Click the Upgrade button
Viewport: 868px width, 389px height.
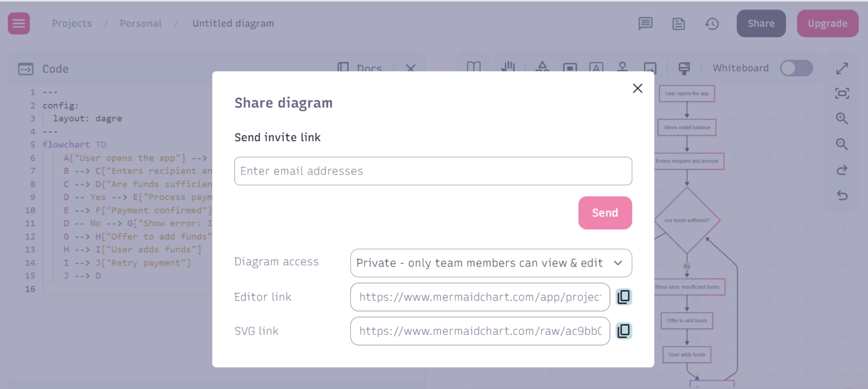pos(827,23)
